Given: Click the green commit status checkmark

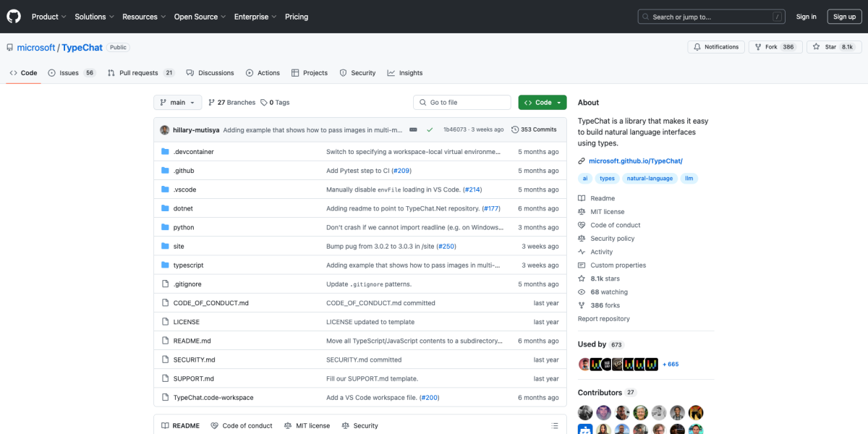Looking at the screenshot, I should [x=430, y=129].
